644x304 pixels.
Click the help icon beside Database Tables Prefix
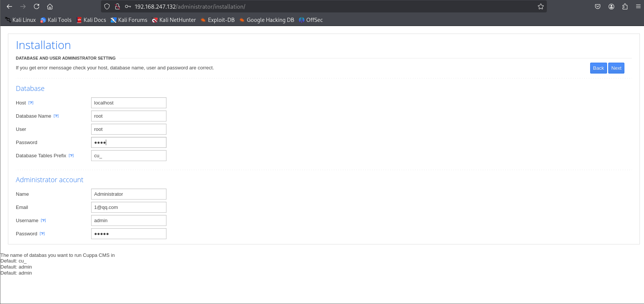pyautogui.click(x=71, y=155)
